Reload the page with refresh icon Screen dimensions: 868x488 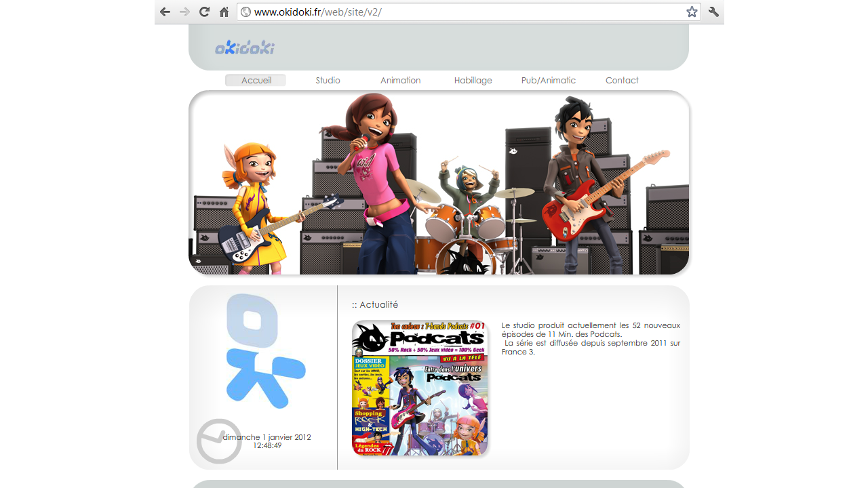pyautogui.click(x=204, y=12)
